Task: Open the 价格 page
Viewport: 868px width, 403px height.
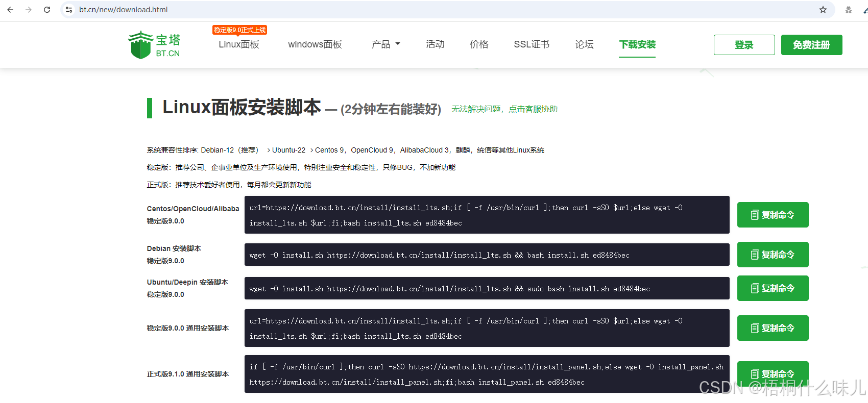Action: (x=479, y=44)
